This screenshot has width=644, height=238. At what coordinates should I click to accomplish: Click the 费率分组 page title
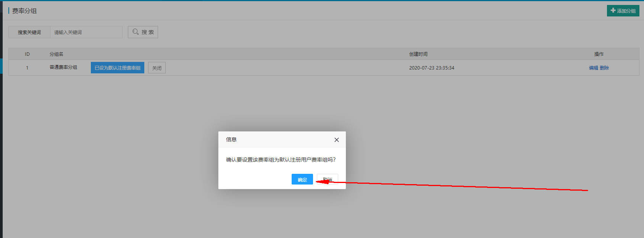coord(24,11)
